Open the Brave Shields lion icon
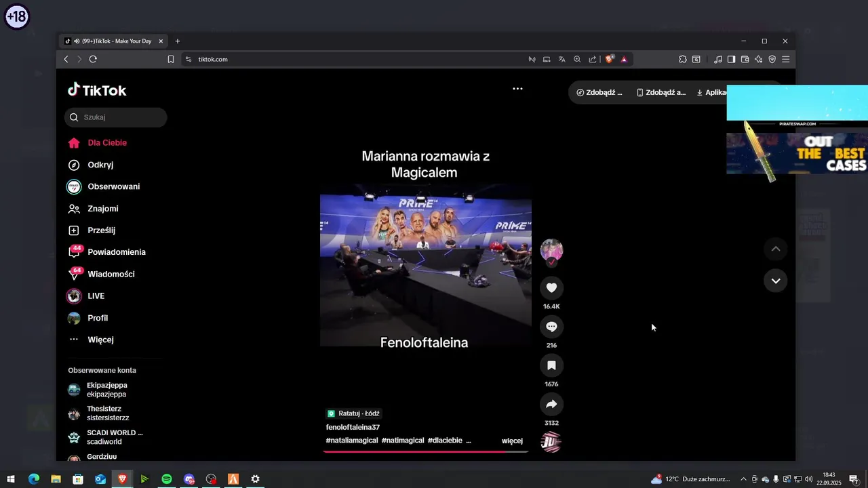 (610, 59)
